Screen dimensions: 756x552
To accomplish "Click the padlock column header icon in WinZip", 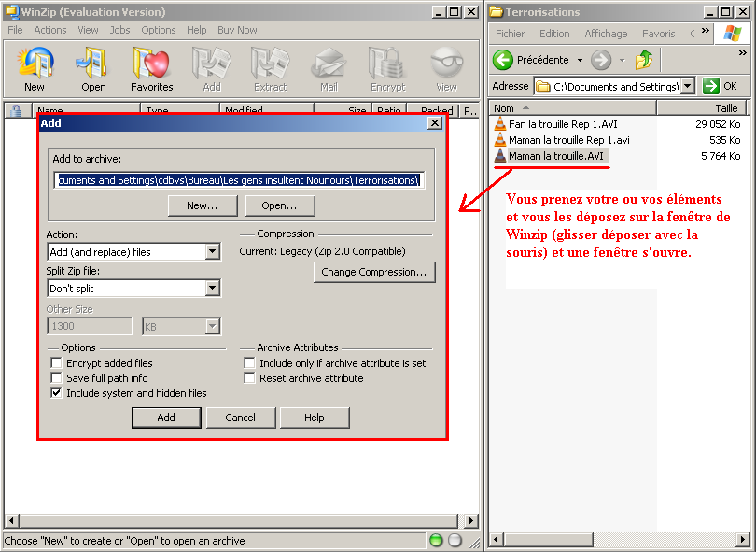I will pyautogui.click(x=17, y=110).
